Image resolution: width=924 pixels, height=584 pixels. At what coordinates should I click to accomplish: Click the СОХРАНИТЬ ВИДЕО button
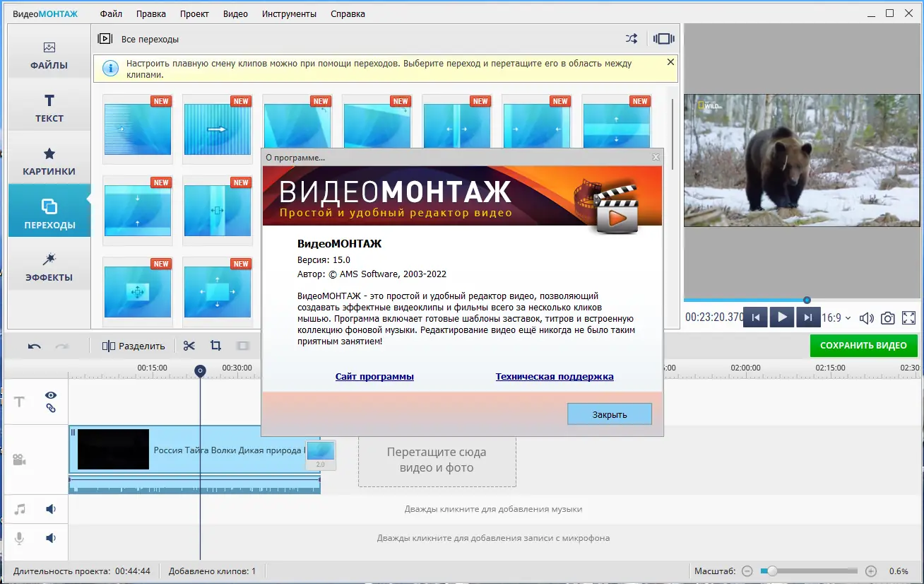[863, 346]
